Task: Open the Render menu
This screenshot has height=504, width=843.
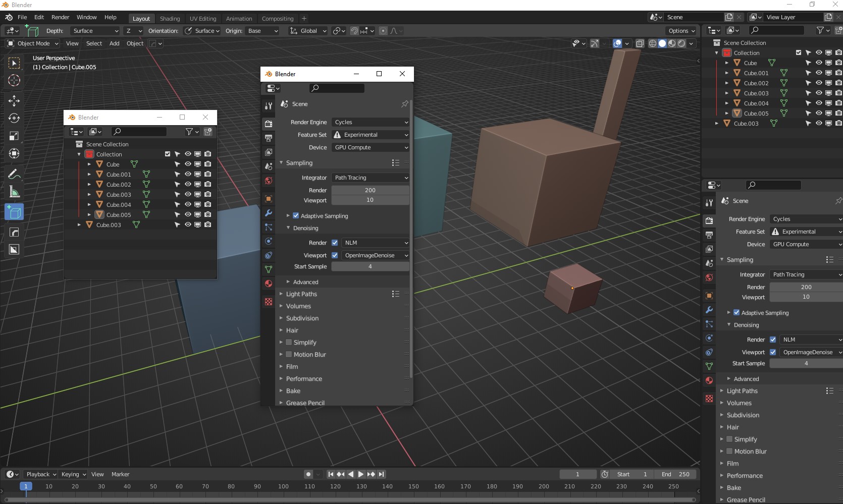Action: [x=60, y=17]
